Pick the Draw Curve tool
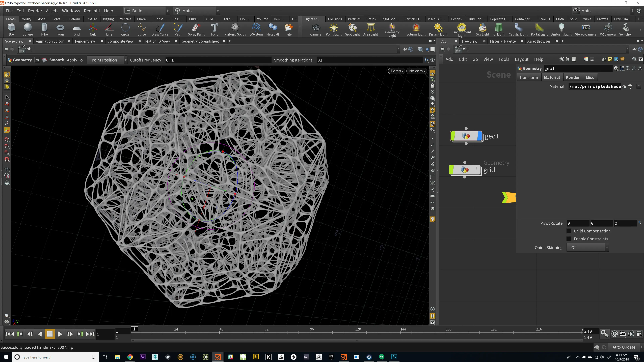This screenshot has height=362, width=644. [160, 30]
